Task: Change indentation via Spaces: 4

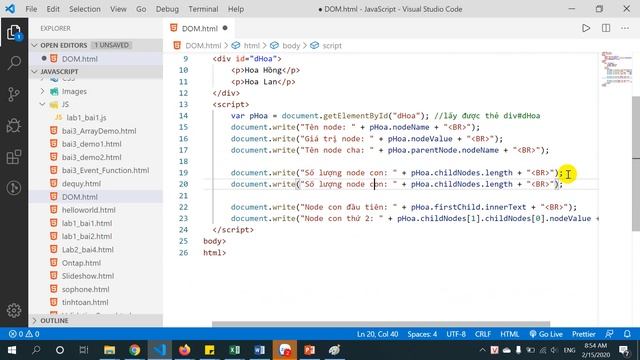Action: click(422, 334)
